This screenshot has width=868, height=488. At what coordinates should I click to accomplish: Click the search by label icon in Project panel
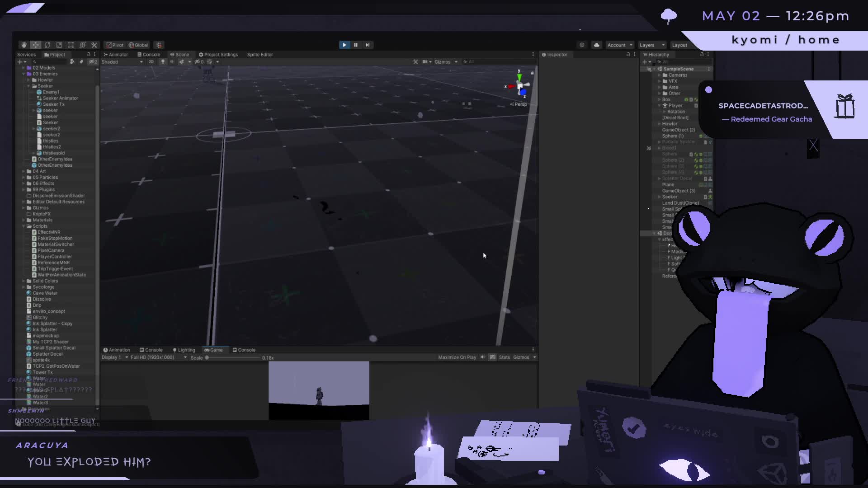tap(81, 61)
